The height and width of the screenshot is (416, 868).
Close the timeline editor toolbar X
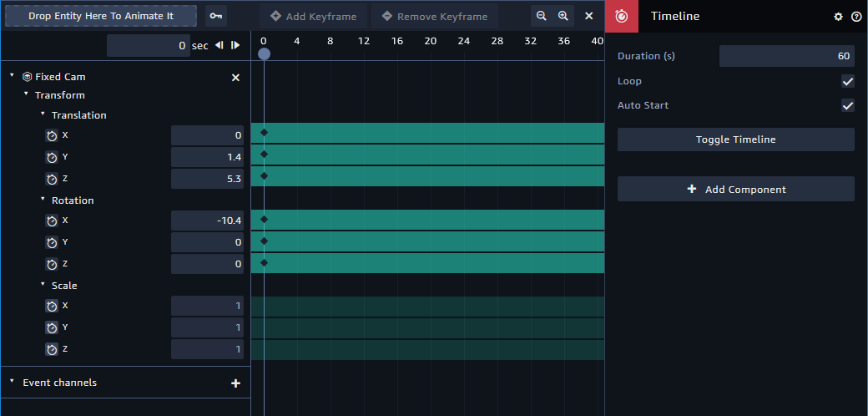pos(589,16)
